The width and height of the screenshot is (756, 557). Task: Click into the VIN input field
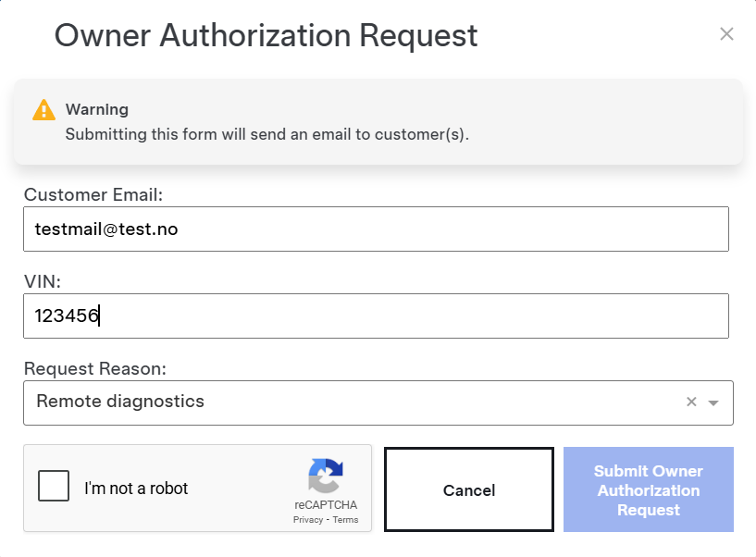pyautogui.click(x=376, y=316)
